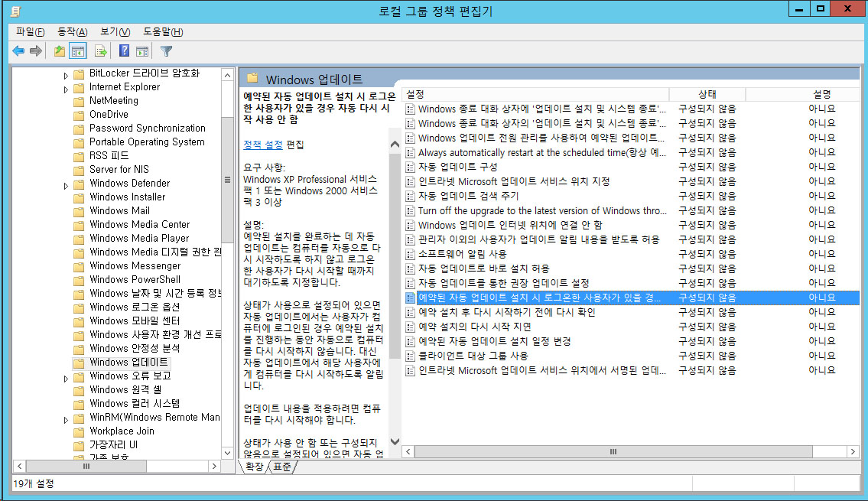This screenshot has height=501, width=868.
Task: Select the Windows 업데이트 tree folder
Action: click(128, 363)
